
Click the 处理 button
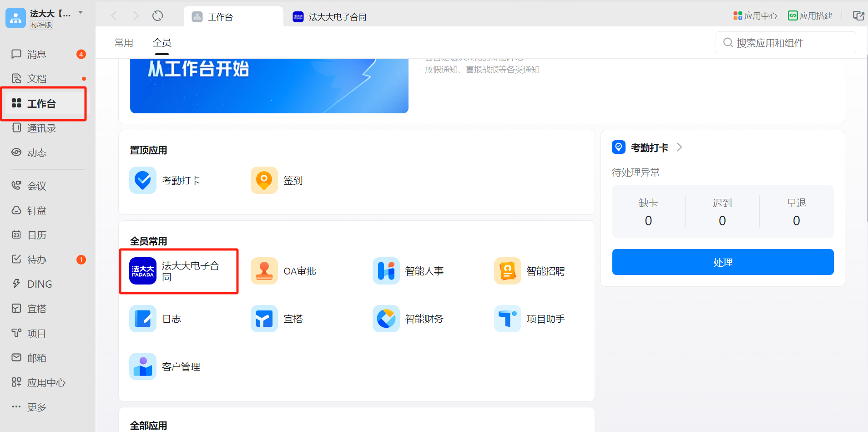click(x=722, y=262)
